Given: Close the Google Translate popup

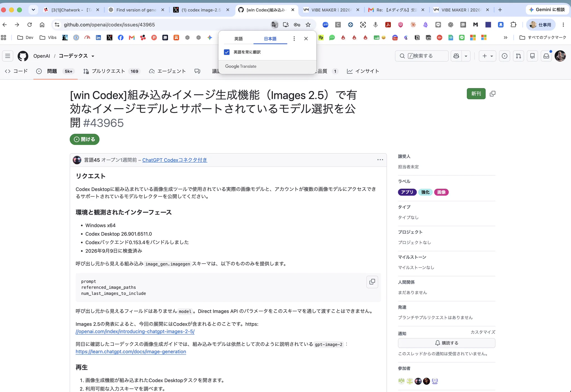Looking at the screenshot, I should pos(306,39).
